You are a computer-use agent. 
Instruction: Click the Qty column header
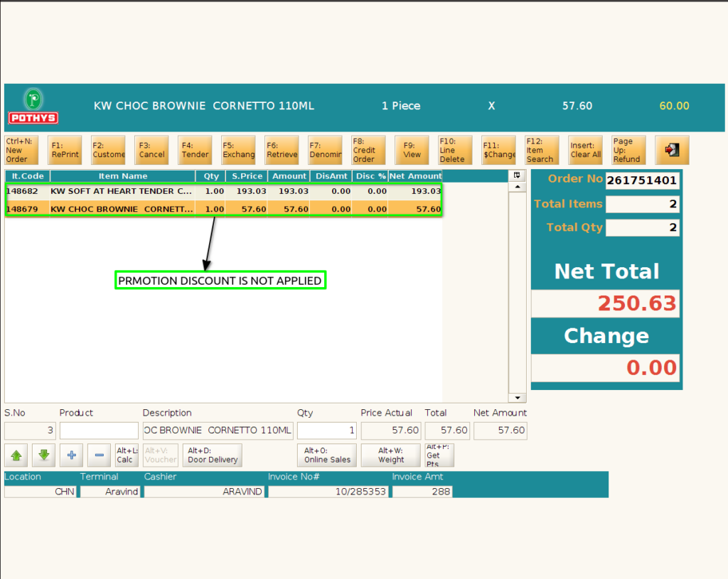point(210,176)
